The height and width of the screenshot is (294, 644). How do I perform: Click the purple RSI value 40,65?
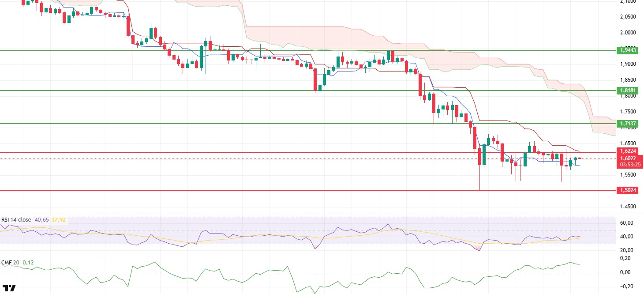coord(42,220)
